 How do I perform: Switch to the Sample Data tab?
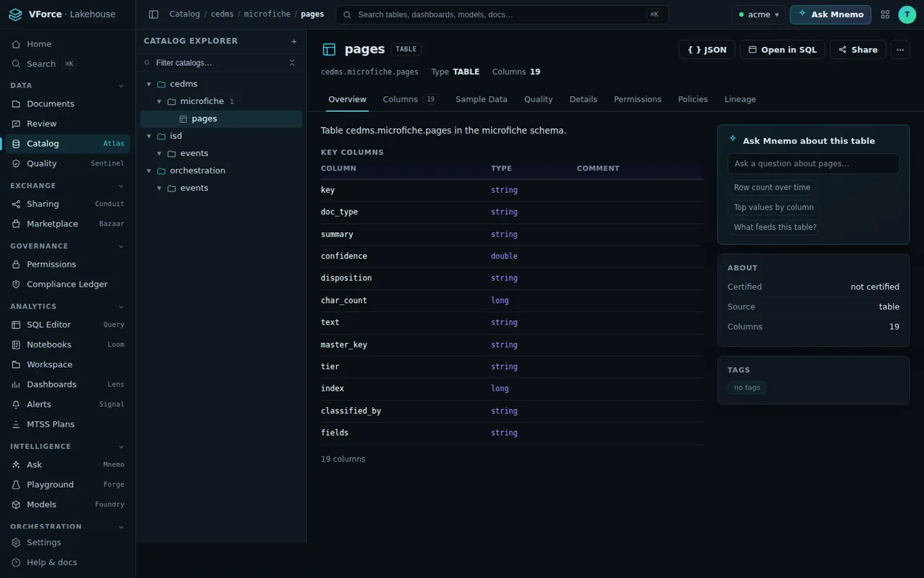coord(481,99)
